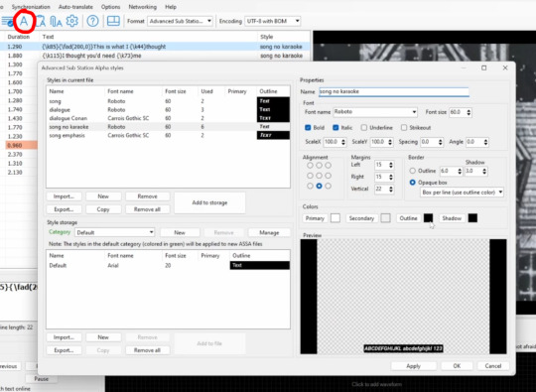536x392 pixels.
Task: Click Remove under styles in current file
Action: [x=147, y=196]
